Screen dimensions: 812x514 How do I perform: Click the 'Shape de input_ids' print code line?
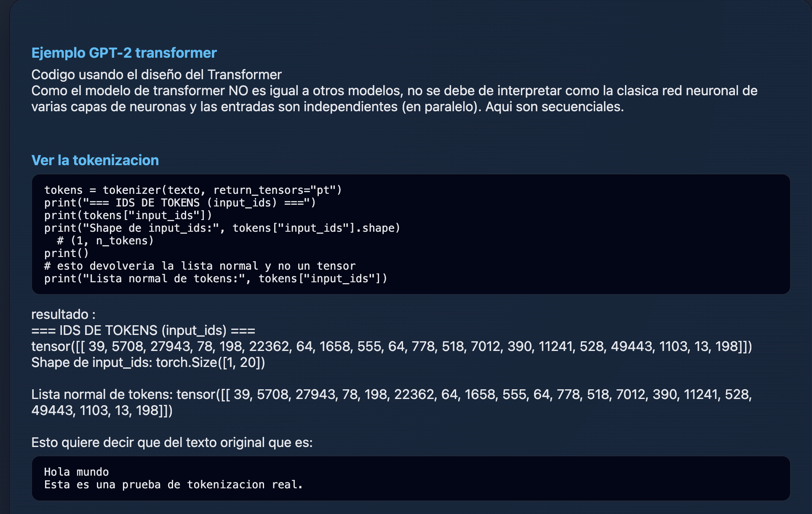click(x=222, y=228)
